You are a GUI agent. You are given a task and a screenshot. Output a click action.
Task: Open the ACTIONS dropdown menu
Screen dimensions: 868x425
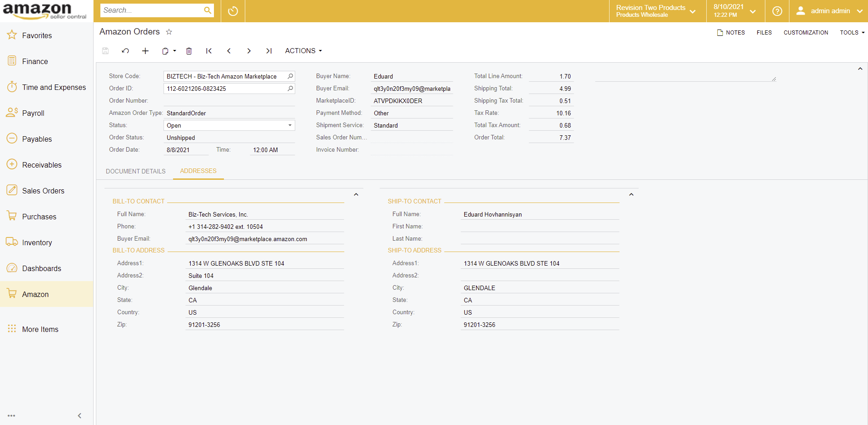(x=303, y=51)
